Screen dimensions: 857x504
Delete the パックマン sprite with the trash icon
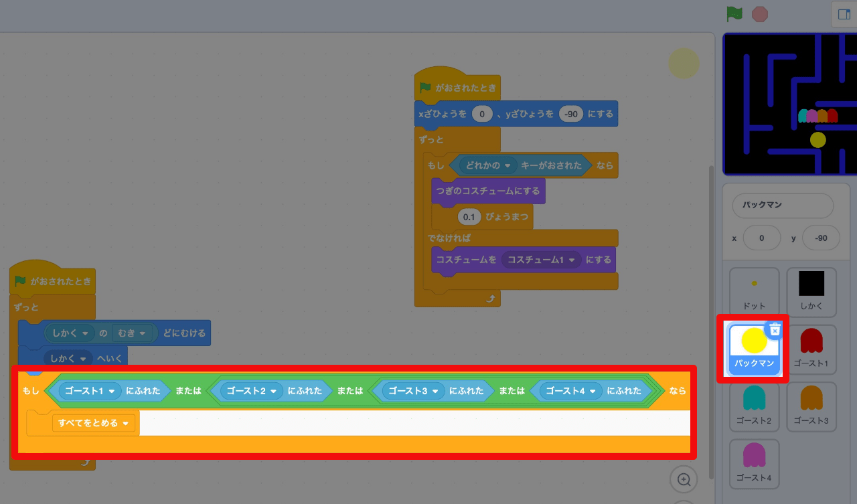point(775,329)
